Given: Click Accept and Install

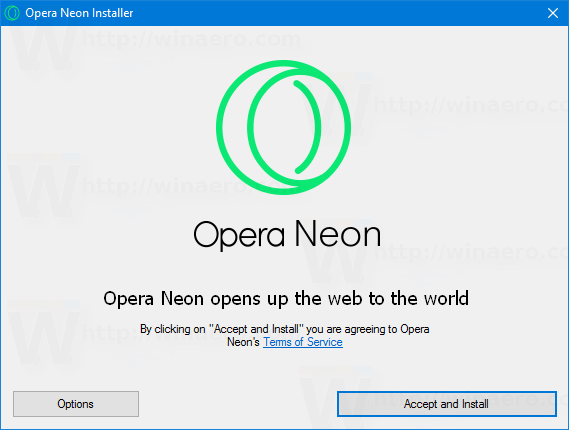Looking at the screenshot, I should [x=447, y=404].
